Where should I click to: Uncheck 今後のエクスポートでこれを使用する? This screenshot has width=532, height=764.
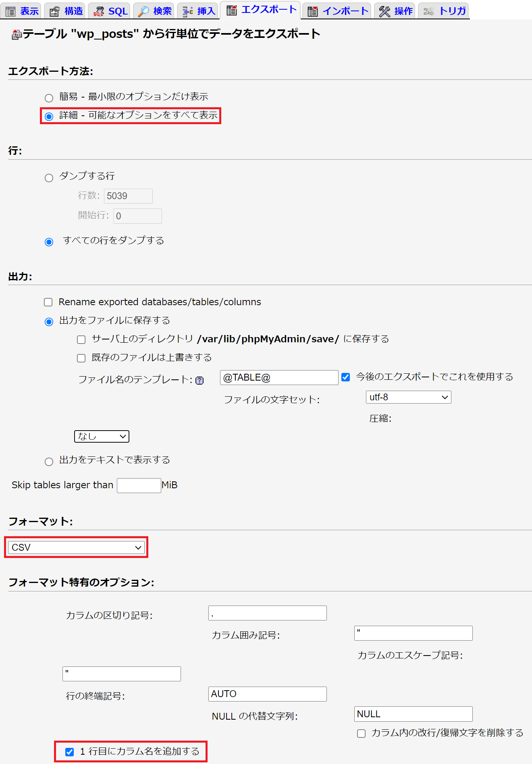tap(346, 377)
